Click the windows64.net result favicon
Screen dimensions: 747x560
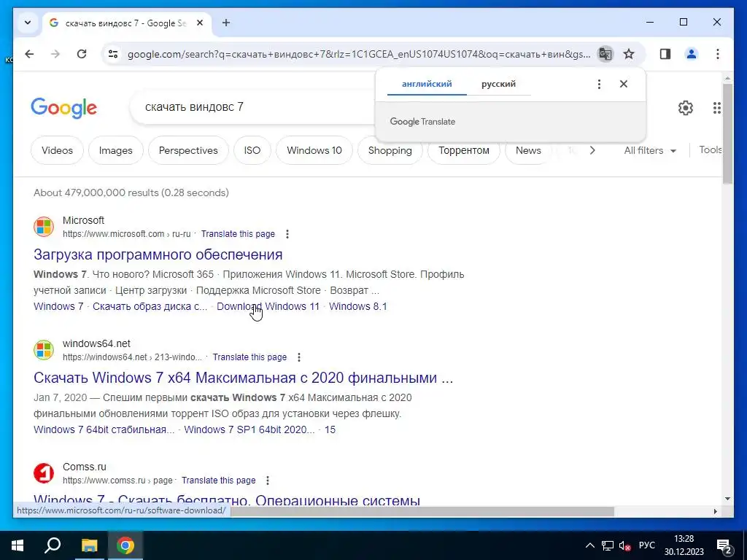(44, 350)
